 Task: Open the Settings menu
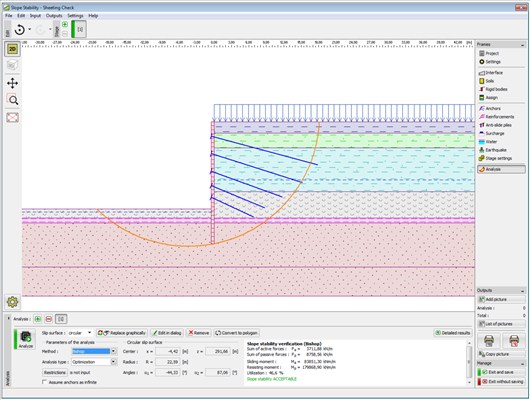coord(75,16)
